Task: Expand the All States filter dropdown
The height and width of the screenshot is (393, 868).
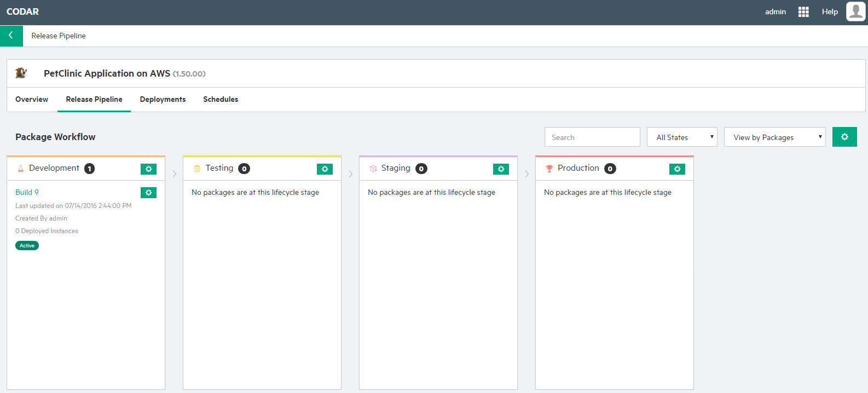Action: tap(682, 137)
